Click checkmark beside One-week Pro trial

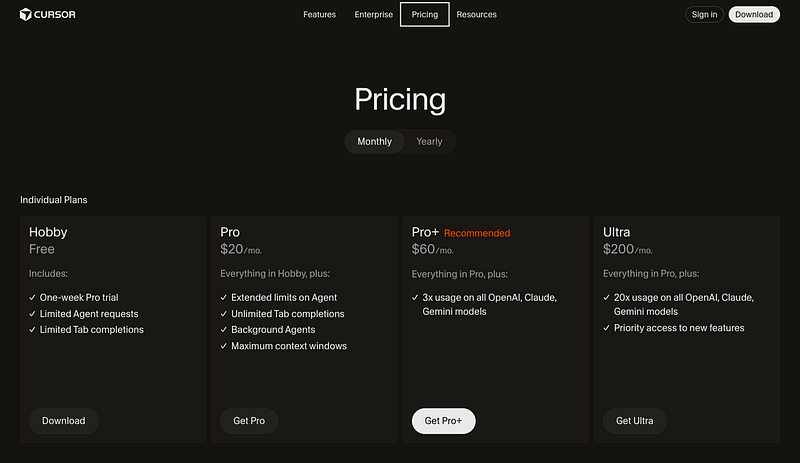point(33,298)
